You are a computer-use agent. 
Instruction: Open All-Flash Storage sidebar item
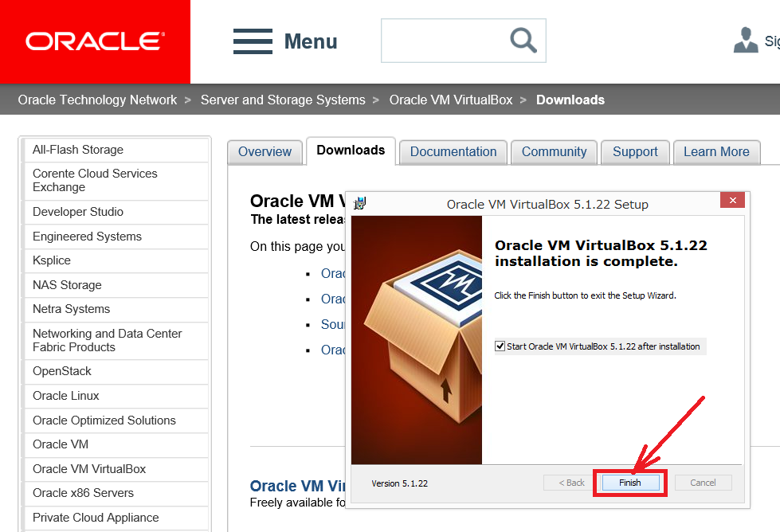(x=116, y=150)
